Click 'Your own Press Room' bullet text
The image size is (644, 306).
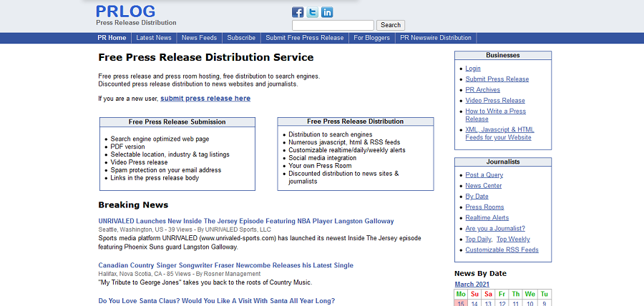point(320,166)
